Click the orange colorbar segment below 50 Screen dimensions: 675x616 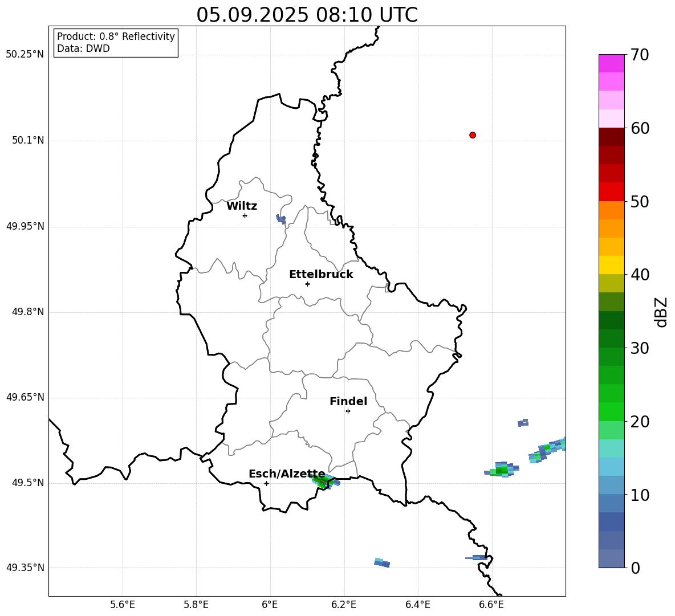(x=611, y=210)
